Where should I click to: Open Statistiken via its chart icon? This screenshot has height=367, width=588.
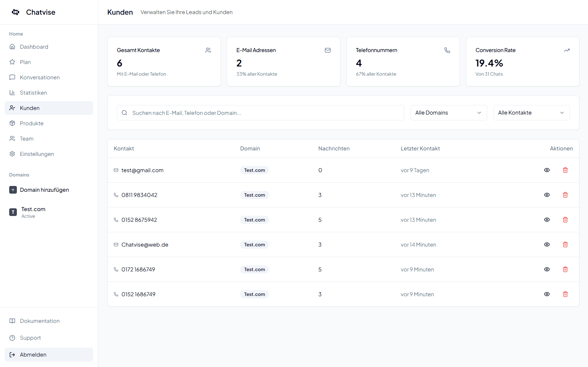[x=12, y=93]
